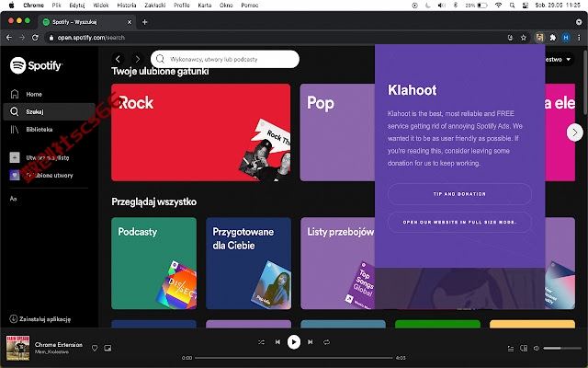Viewport: 588px width, 368px height.
Task: Click Chrome tab search dropdown icon
Action: click(579, 22)
